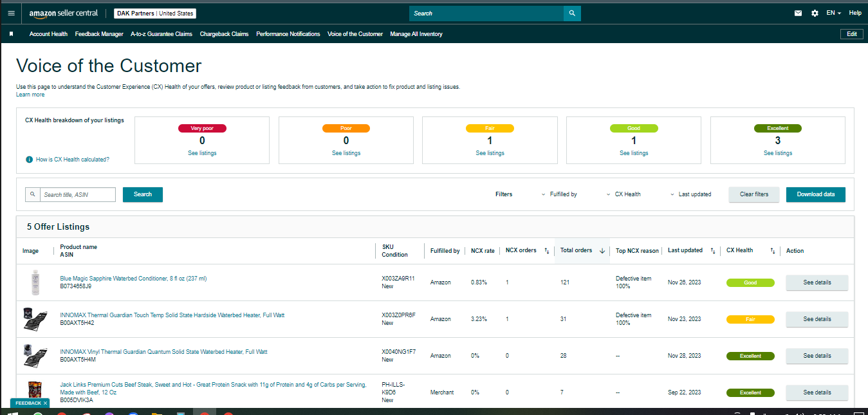Expand the Fulfilled by filter dropdown

tap(559, 194)
